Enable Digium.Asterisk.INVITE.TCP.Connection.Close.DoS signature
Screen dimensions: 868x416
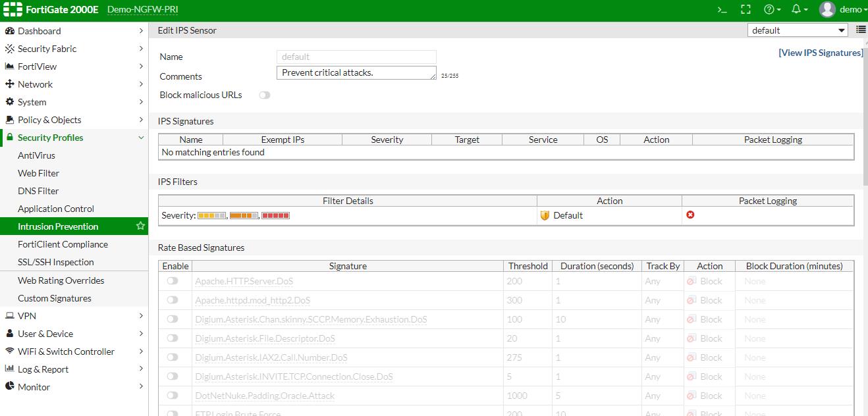[173, 377]
